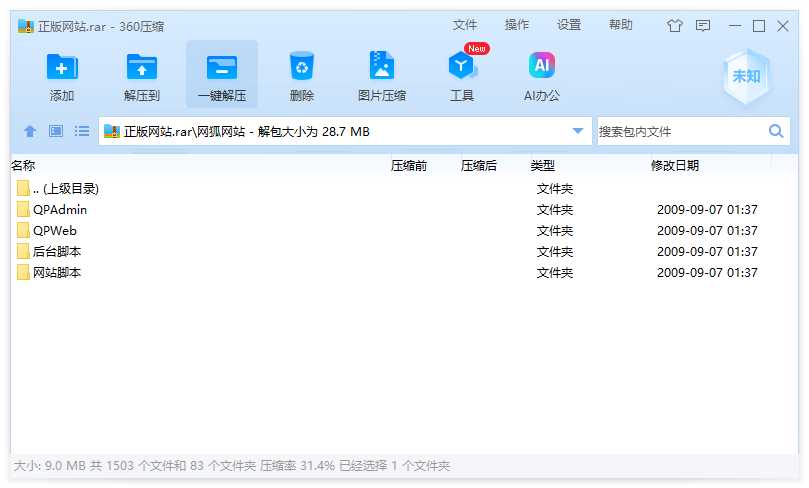Click the 文件夹 type cell of 网站脚本 row
This screenshot has width=809, height=488.
point(555,273)
